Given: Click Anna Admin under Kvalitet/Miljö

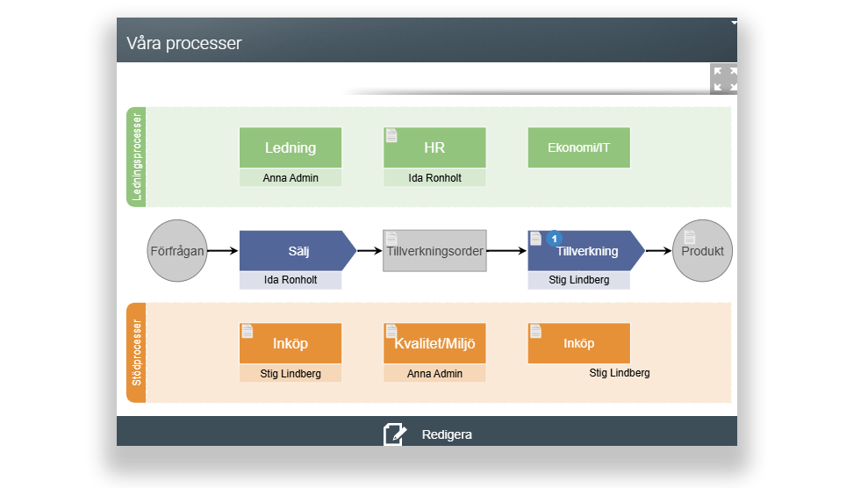Looking at the screenshot, I should click(434, 374).
